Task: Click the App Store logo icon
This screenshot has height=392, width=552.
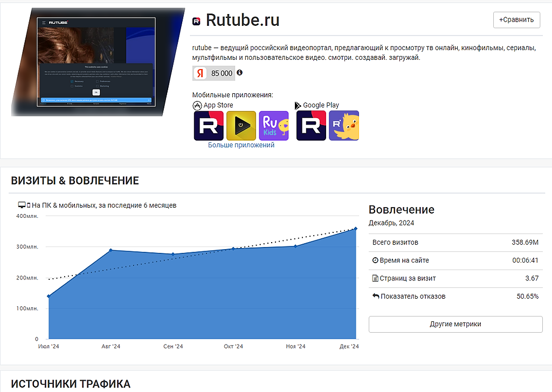Action: (x=197, y=105)
